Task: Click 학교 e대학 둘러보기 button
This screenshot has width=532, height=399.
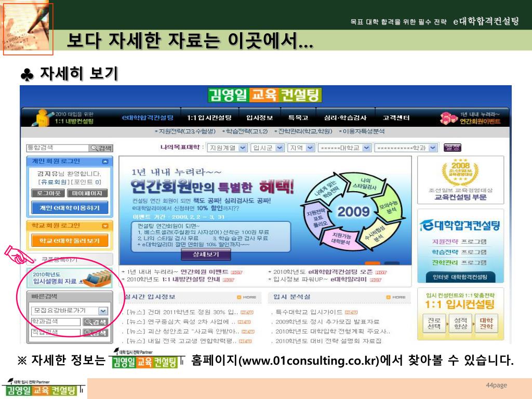Action: pos(70,241)
